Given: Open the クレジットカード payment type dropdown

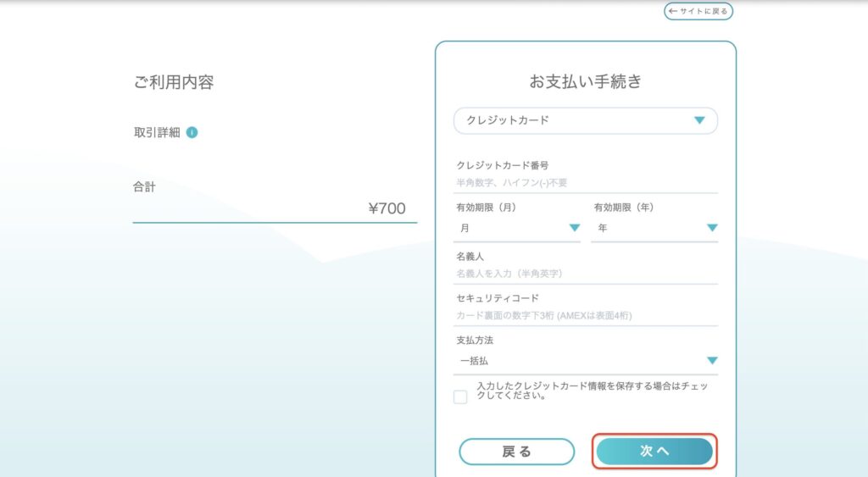Looking at the screenshot, I should coord(585,120).
